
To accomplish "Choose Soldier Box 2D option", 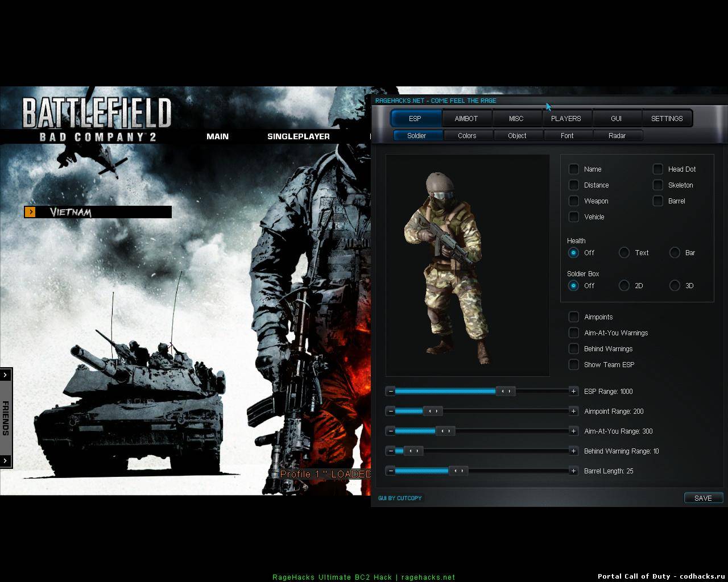I will [x=624, y=285].
